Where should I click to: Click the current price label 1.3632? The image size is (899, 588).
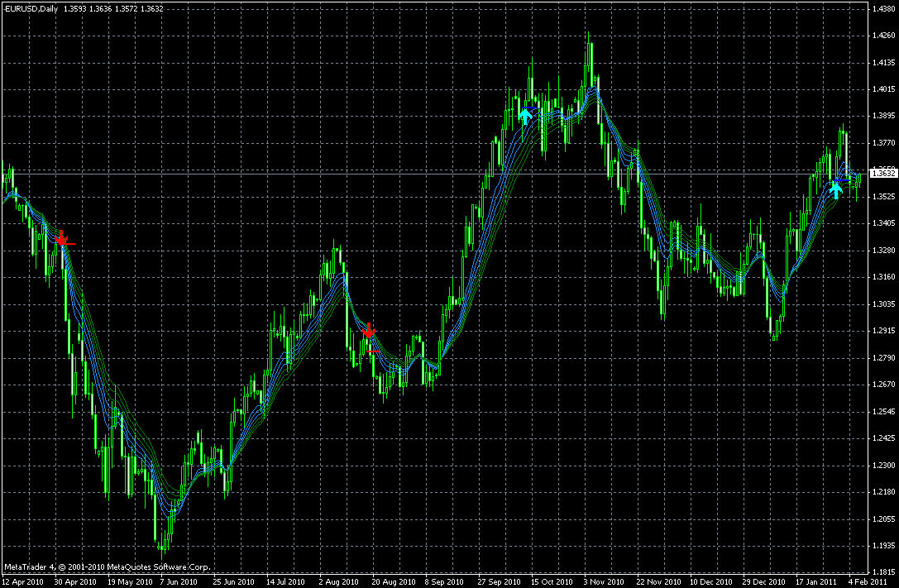point(883,173)
